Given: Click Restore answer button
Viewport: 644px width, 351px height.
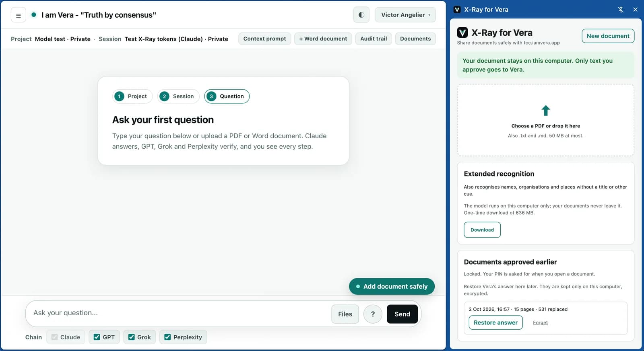Looking at the screenshot, I should coord(495,322).
